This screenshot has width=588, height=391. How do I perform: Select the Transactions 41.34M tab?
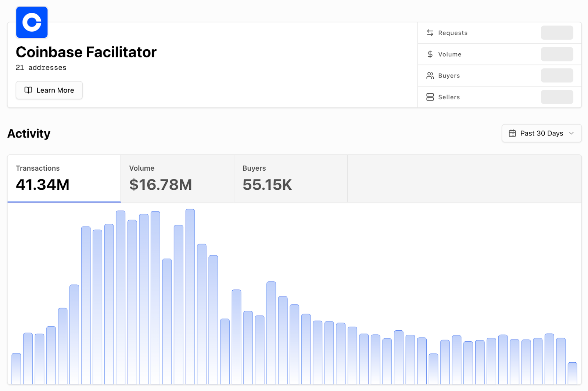coord(64,178)
